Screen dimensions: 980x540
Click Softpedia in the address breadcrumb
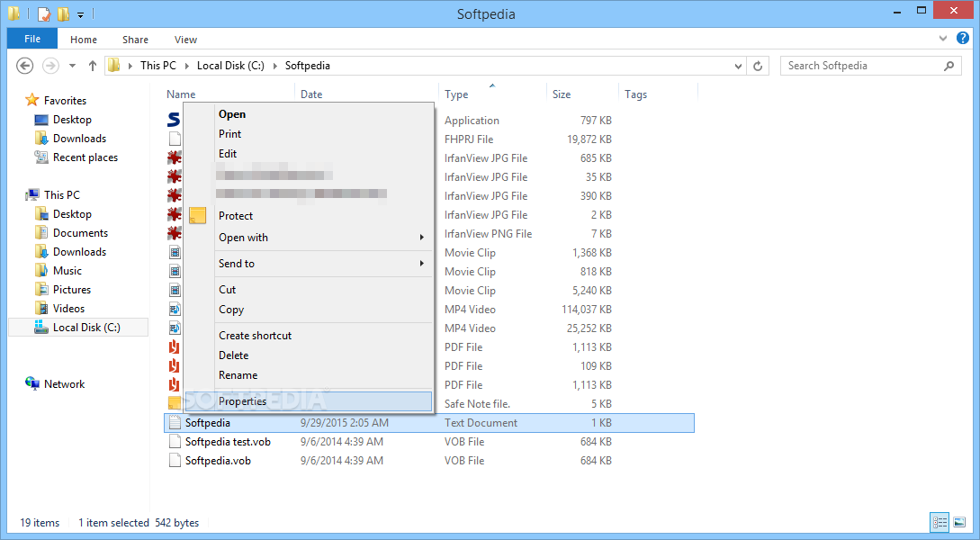[x=308, y=66]
